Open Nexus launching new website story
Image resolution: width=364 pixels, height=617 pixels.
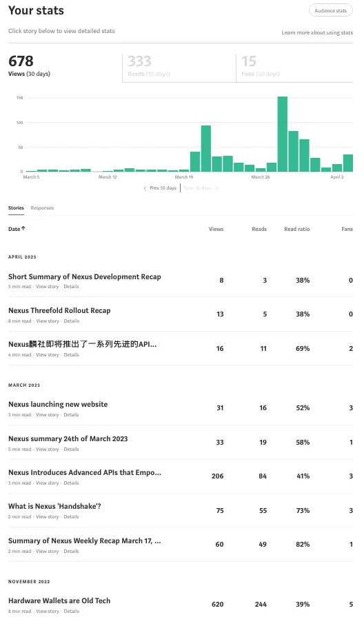pyautogui.click(x=58, y=404)
